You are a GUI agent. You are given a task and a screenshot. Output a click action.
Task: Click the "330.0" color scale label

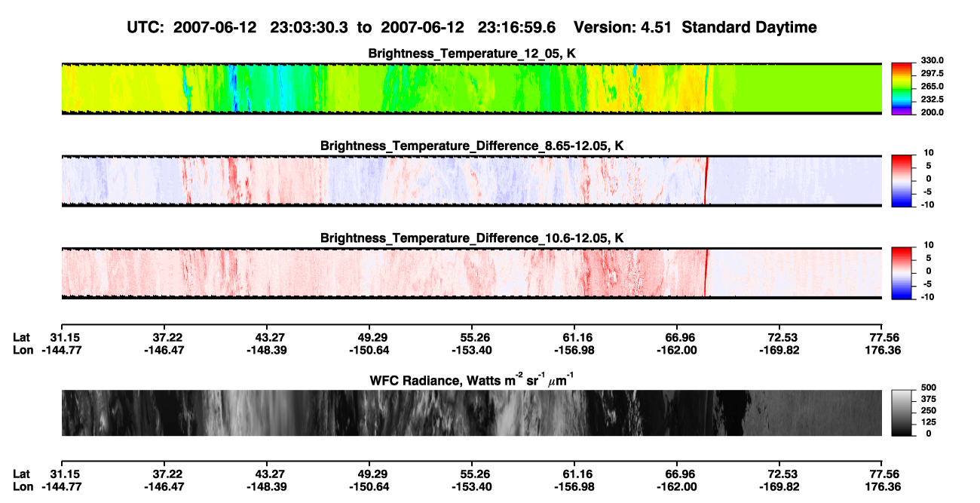click(x=932, y=60)
